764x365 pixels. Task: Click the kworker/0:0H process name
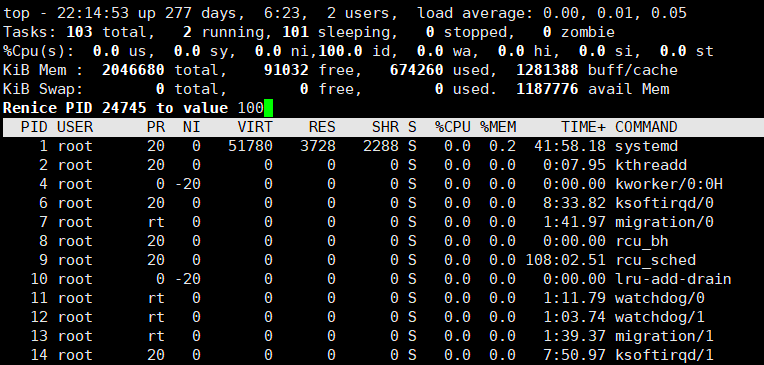(668, 184)
